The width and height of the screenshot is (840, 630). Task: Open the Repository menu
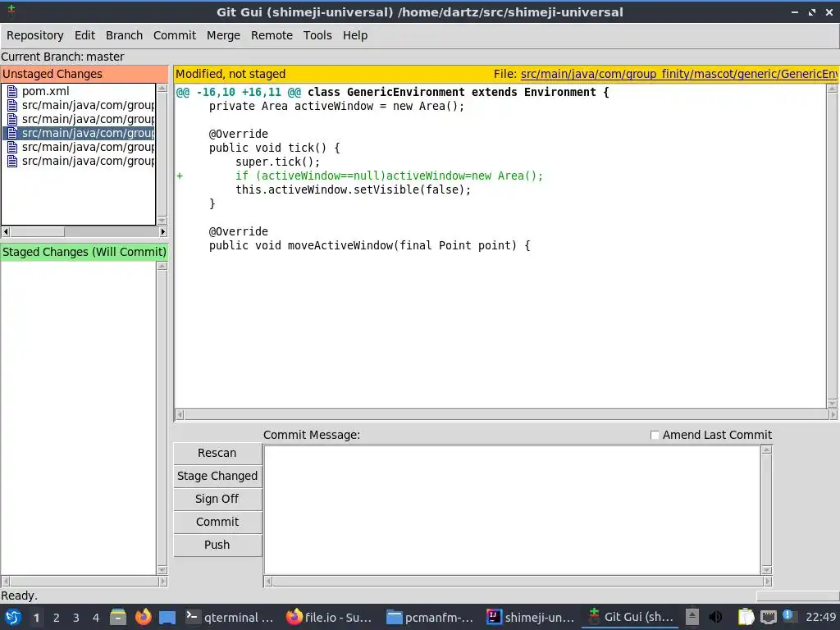(34, 35)
